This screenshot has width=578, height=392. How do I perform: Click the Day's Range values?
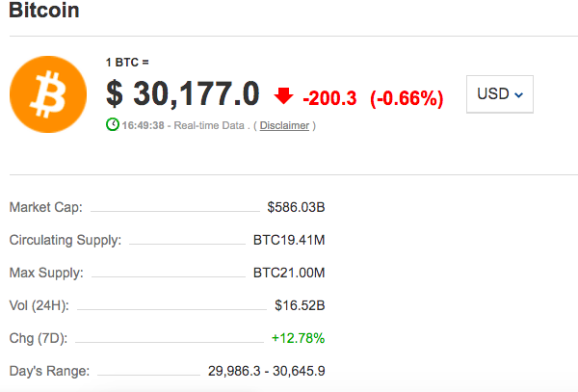click(x=267, y=371)
